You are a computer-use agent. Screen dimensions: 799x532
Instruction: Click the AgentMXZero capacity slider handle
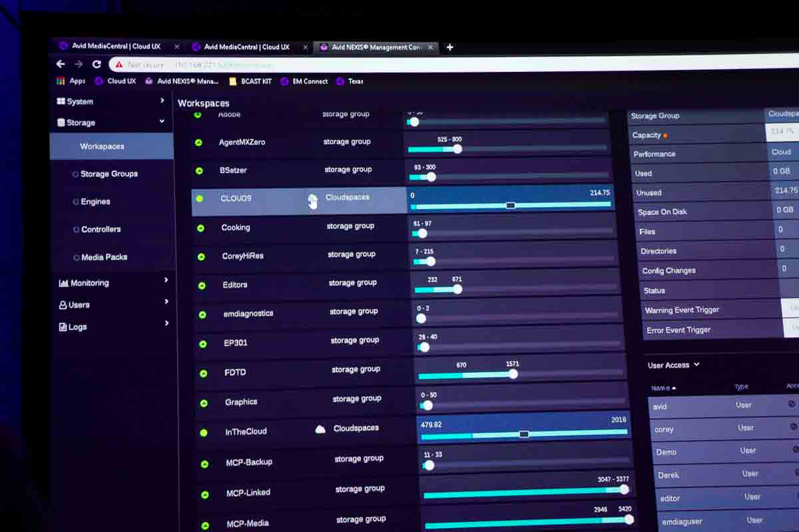[457, 149]
